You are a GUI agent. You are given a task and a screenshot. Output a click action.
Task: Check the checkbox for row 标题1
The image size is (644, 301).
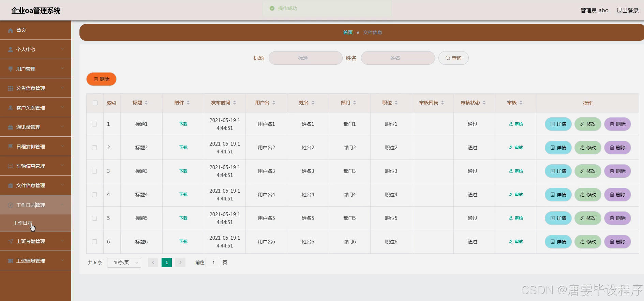94,124
